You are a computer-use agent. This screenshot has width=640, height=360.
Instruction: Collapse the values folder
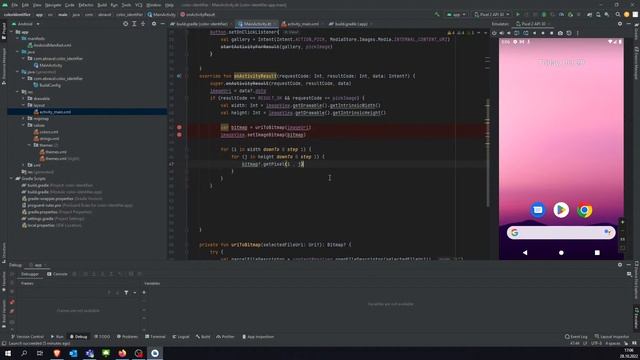pyautogui.click(x=24, y=125)
